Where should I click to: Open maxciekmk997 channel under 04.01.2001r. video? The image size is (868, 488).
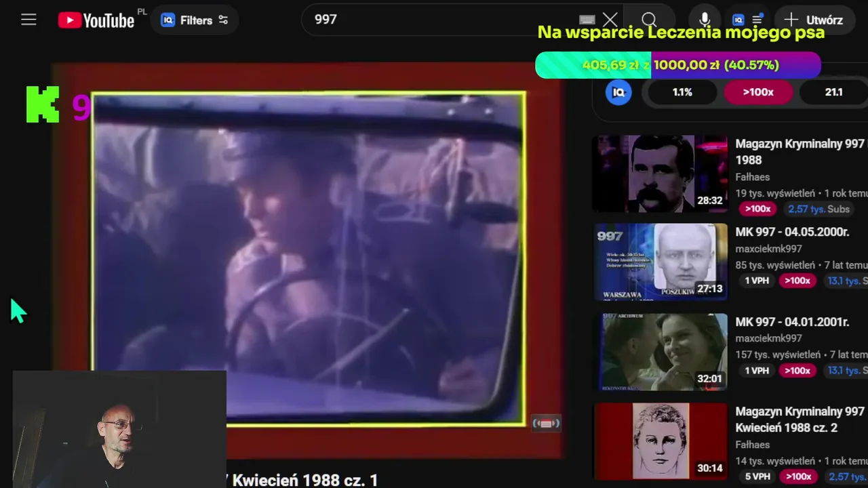pyautogui.click(x=768, y=338)
